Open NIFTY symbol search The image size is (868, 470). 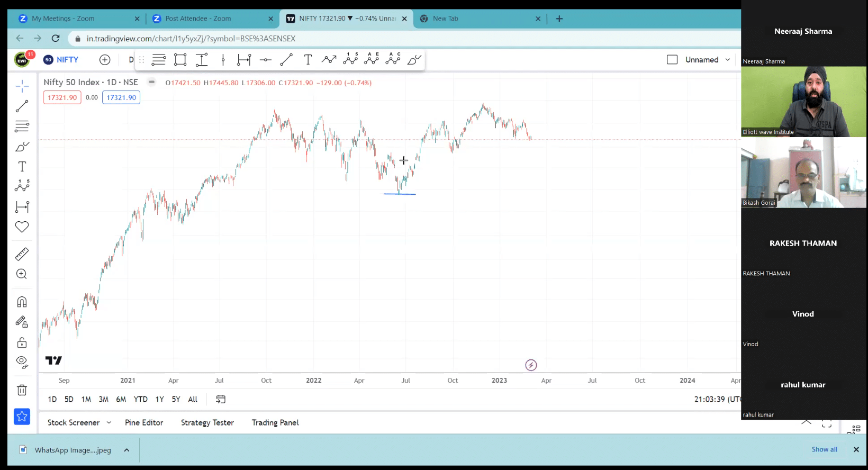coord(61,60)
